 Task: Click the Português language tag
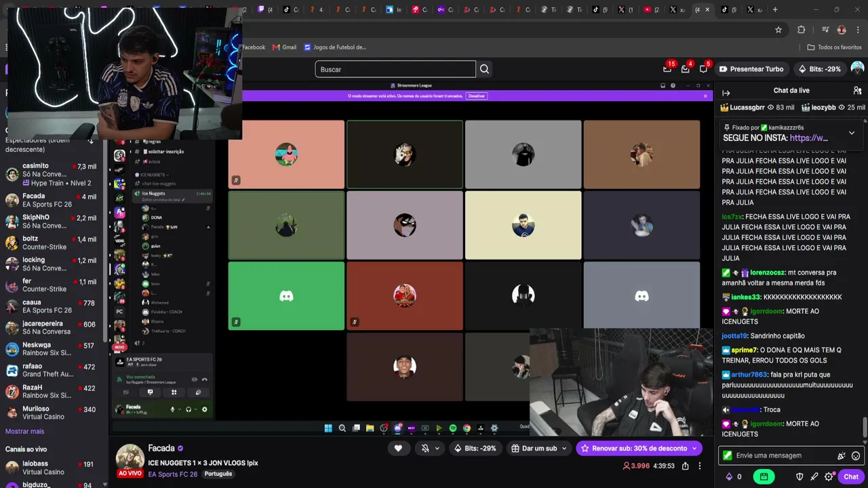(218, 474)
